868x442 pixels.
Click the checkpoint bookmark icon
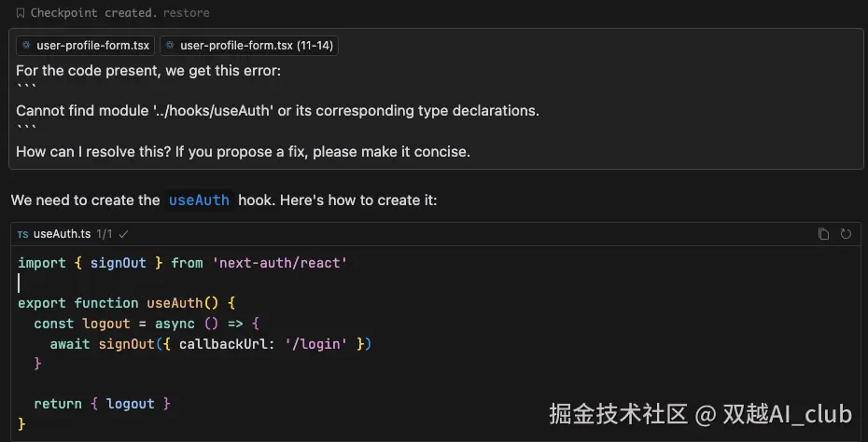[21, 13]
